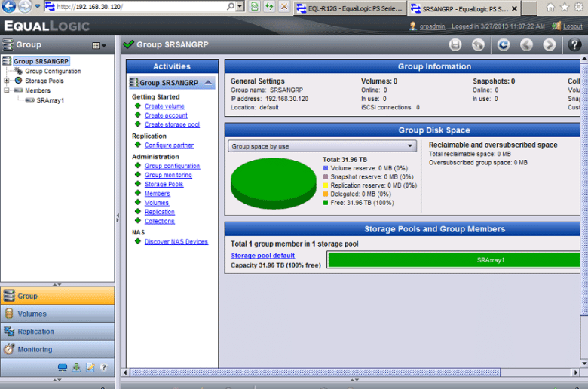This screenshot has width=588, height=389.
Task: Click the save (floppy disk) toolbar icon
Action: [455, 45]
